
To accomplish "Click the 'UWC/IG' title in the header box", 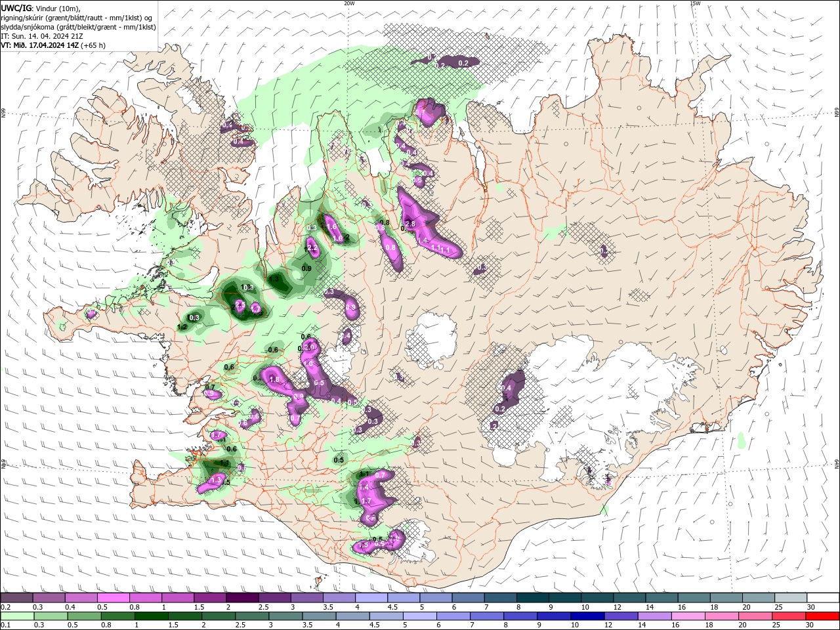I will (x=15, y=7).
